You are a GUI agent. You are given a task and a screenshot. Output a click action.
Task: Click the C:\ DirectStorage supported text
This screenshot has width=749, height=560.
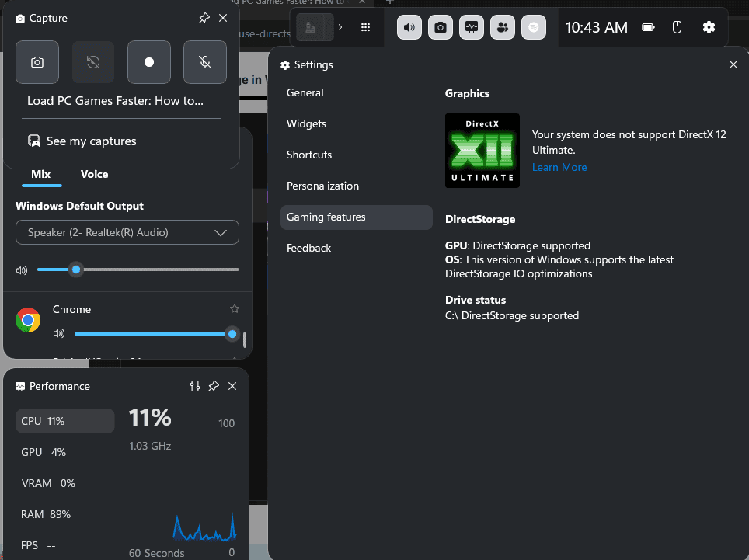[512, 315]
